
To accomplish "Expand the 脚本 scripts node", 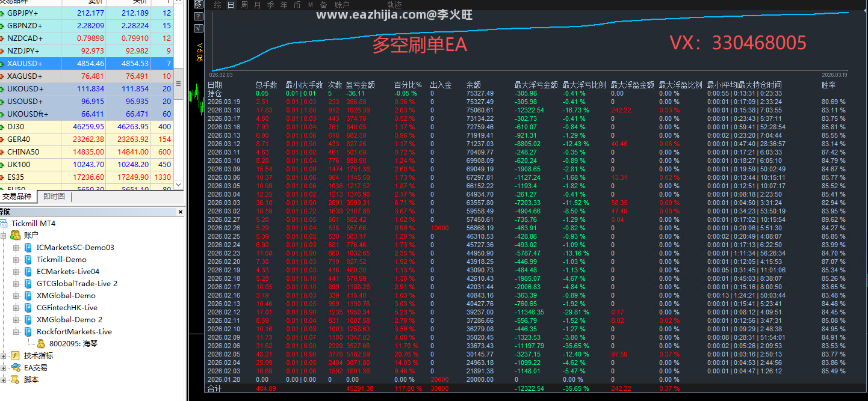I will (x=4, y=380).
